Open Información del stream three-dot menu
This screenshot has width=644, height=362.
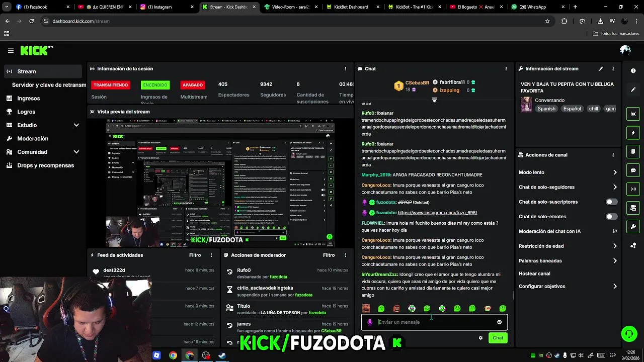[x=613, y=69]
